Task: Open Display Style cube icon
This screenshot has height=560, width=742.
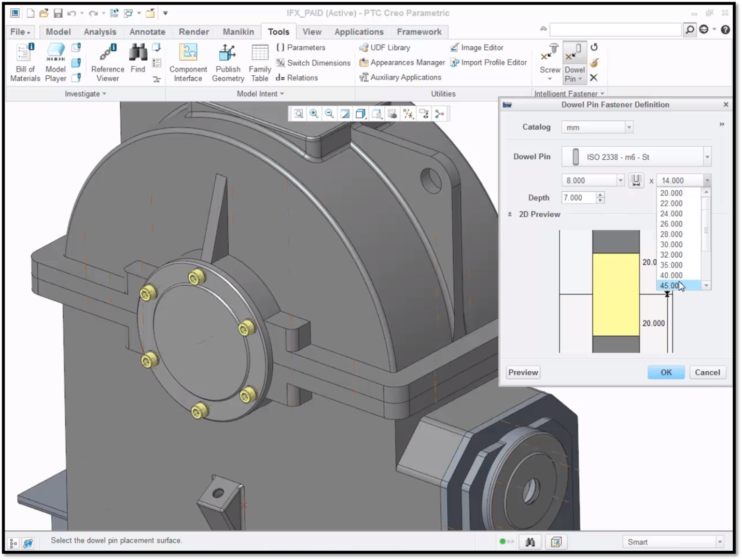Action: 361,114
